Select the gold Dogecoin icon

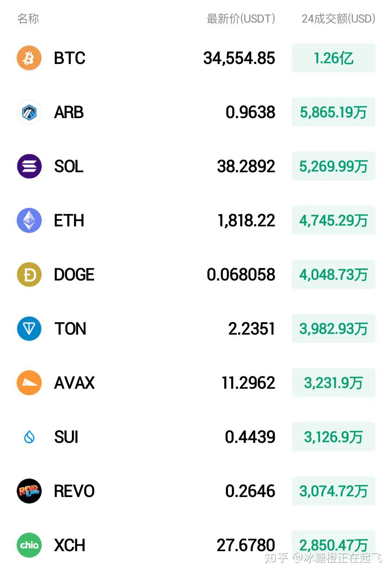[x=29, y=274]
